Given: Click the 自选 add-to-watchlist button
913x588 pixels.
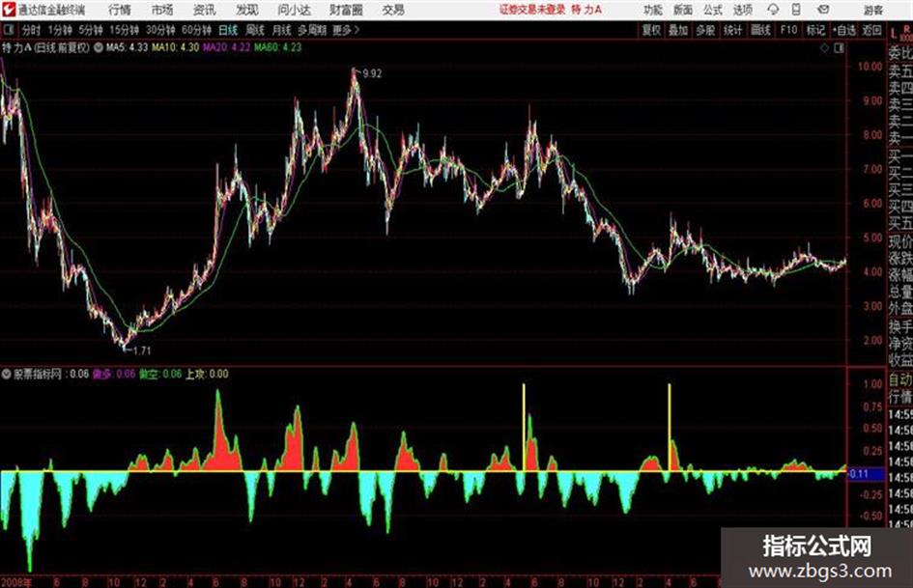Looking at the screenshot, I should coord(844,30).
